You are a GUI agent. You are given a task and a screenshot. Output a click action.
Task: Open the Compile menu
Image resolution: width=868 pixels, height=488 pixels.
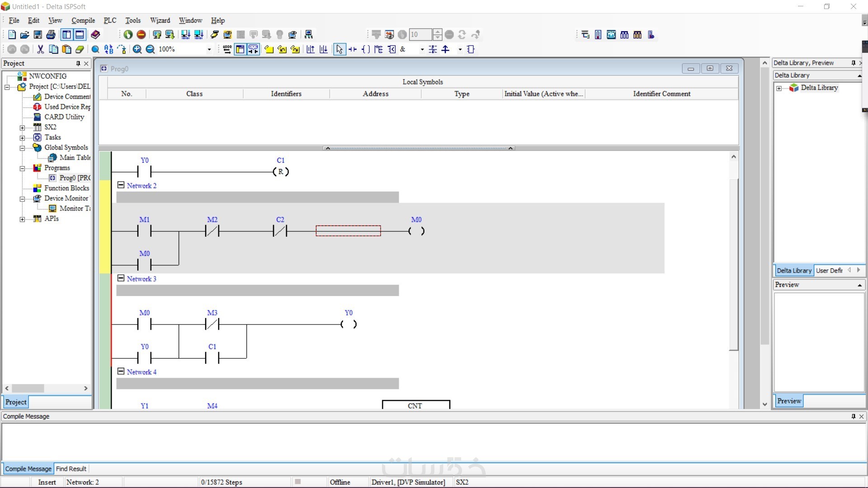point(83,20)
